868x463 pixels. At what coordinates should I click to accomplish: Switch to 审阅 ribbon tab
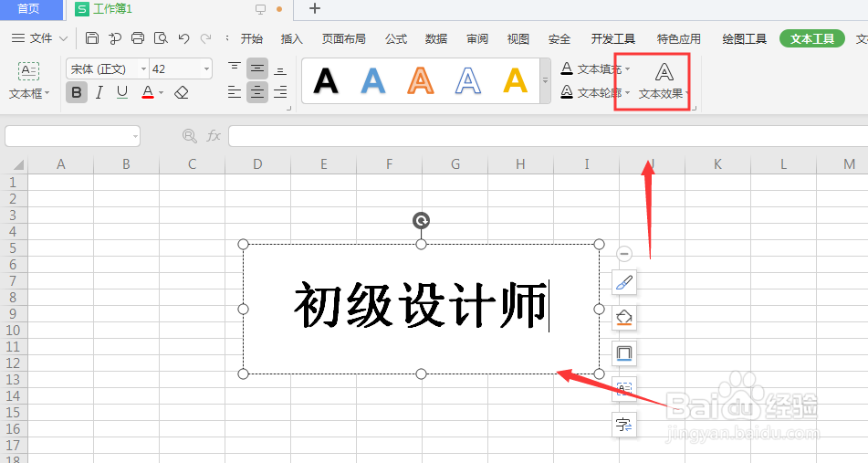pos(477,38)
